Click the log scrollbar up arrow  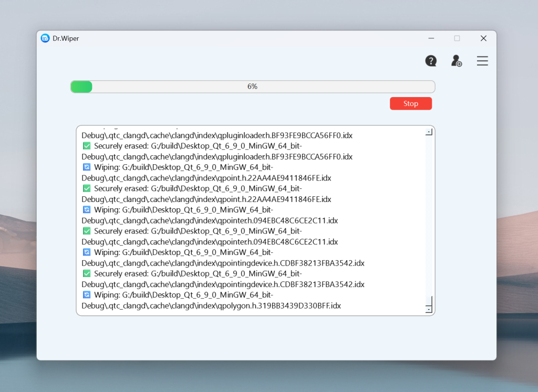click(x=428, y=131)
